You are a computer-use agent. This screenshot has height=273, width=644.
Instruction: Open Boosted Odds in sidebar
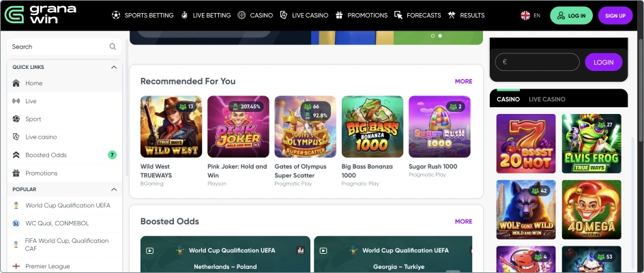[46, 155]
